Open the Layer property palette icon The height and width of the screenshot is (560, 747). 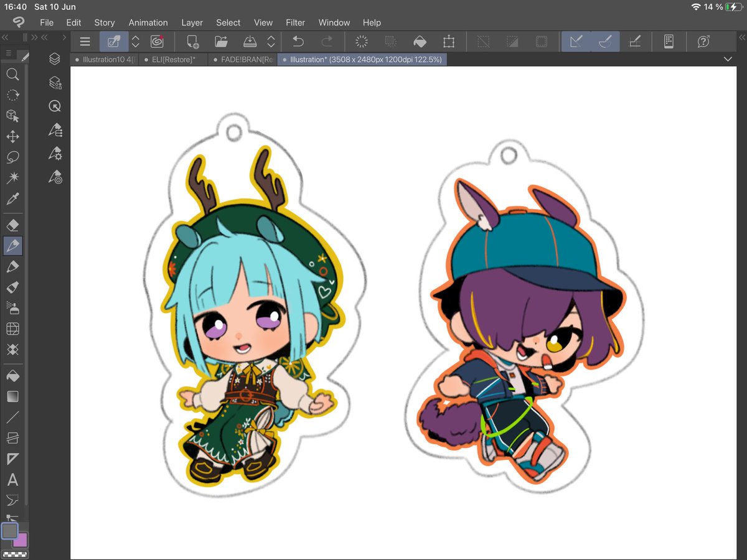click(x=55, y=82)
